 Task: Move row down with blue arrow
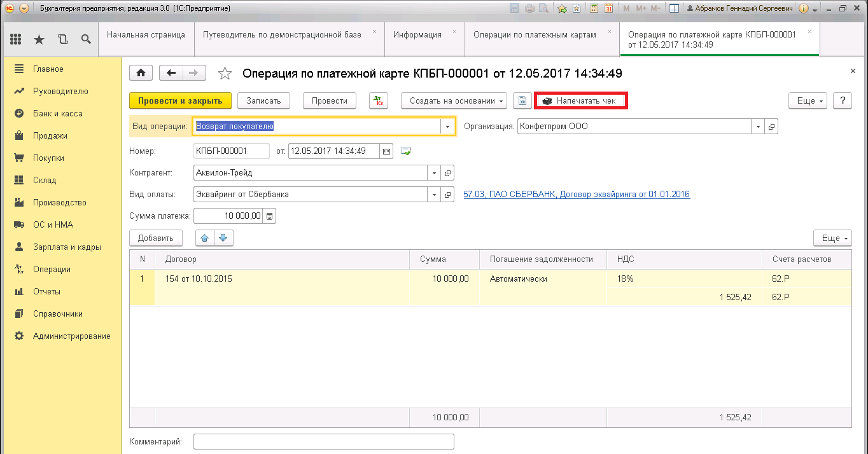point(223,238)
